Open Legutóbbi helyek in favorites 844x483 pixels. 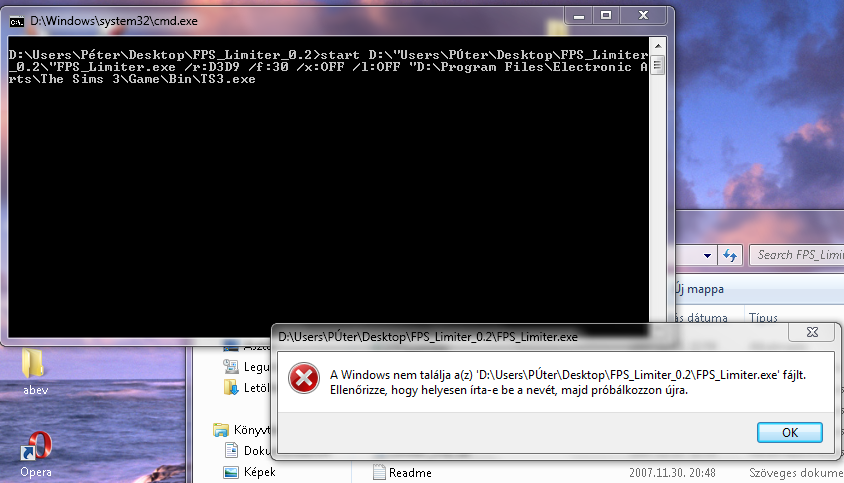click(256, 367)
